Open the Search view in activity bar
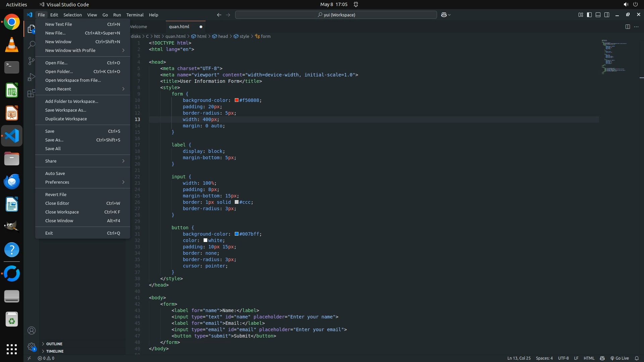Viewport: 644px width, 362px height. 31,45
